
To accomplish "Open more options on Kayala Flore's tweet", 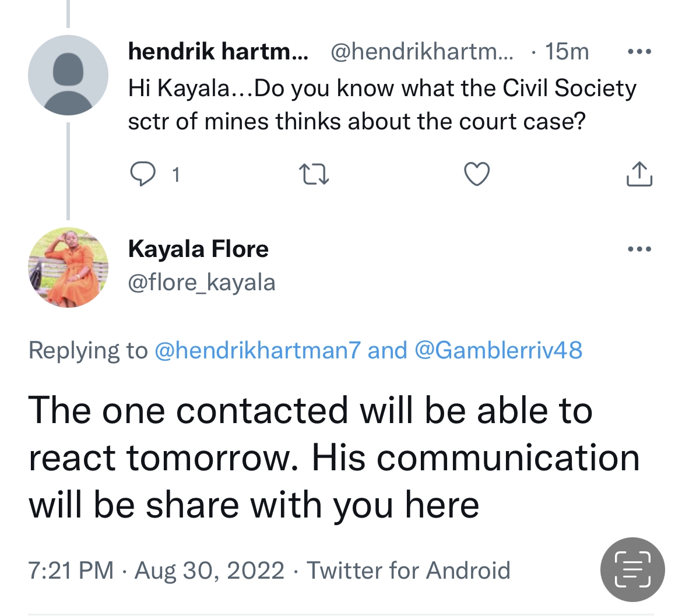I will point(639,249).
